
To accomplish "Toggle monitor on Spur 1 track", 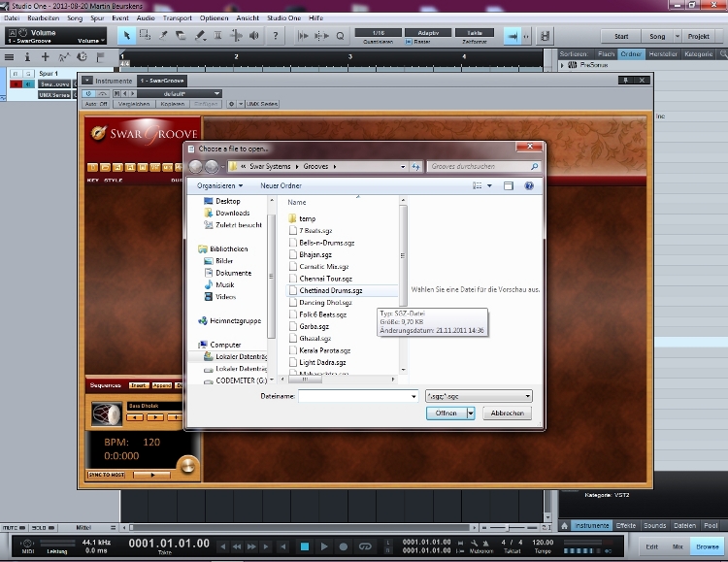I will coord(28,84).
